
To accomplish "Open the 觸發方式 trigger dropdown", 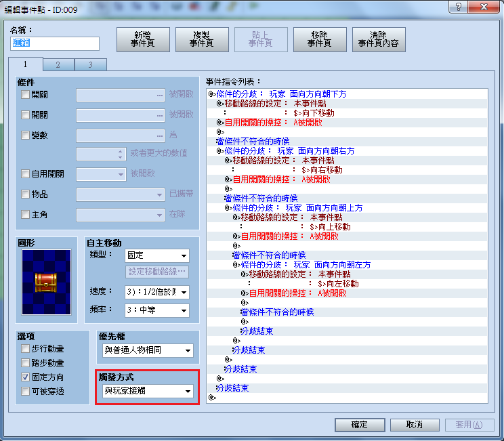I will (148, 391).
